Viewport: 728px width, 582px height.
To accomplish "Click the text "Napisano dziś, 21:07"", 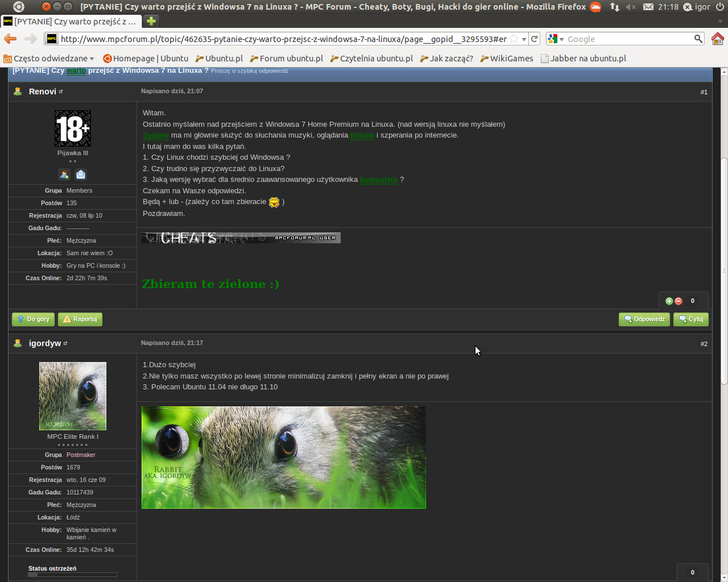I will tap(172, 91).
